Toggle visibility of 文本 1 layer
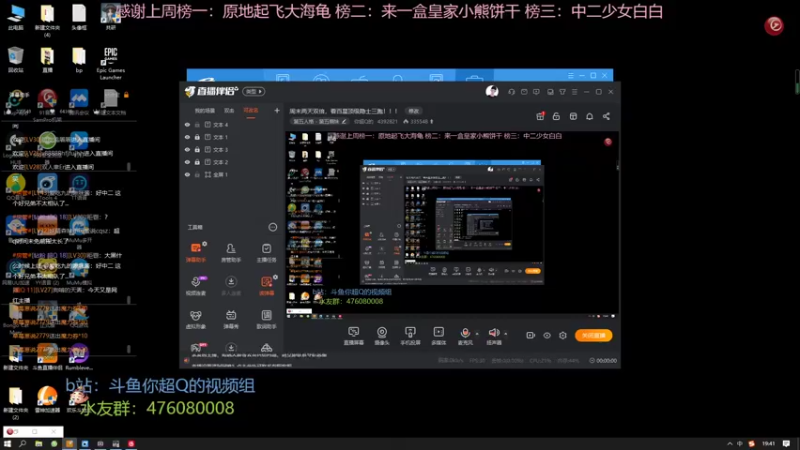This screenshot has width=800, height=450. point(187,137)
